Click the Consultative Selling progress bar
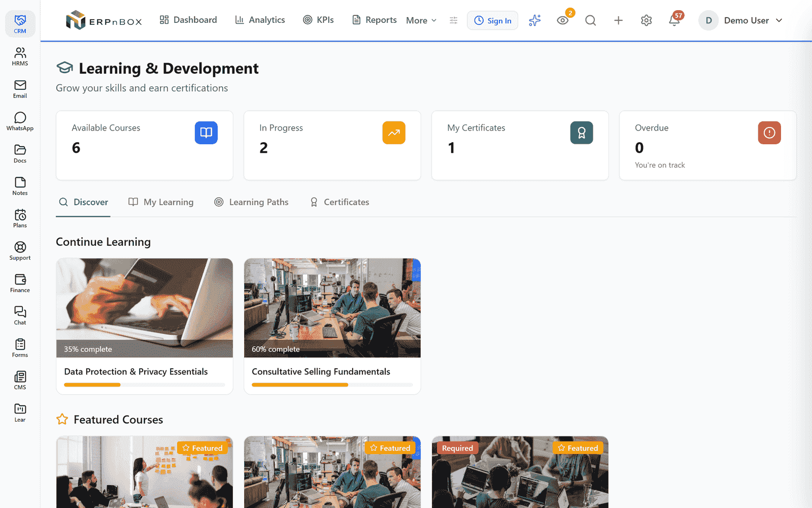 332,385
